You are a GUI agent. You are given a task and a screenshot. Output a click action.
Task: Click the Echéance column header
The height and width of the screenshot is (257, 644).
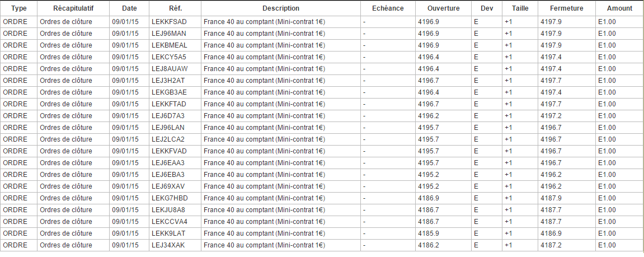pos(388,8)
